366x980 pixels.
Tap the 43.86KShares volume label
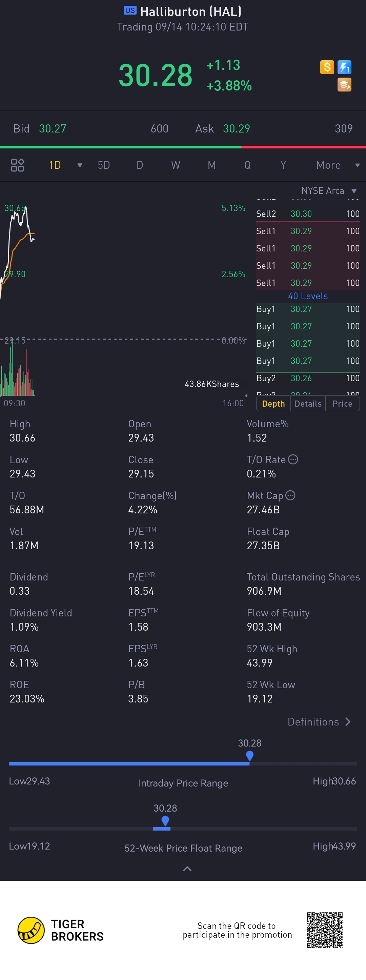(x=211, y=384)
